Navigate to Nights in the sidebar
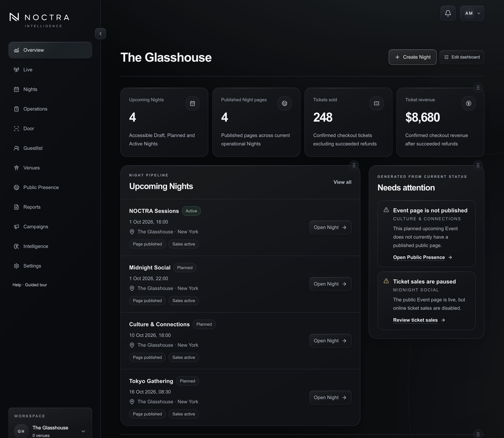Image resolution: width=504 pixels, height=438 pixels. (50, 89)
